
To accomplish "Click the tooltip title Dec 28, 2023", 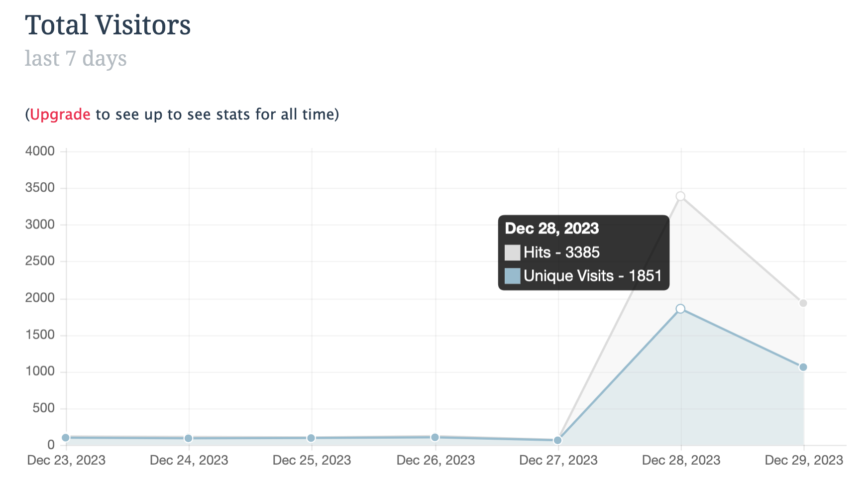I will (551, 229).
